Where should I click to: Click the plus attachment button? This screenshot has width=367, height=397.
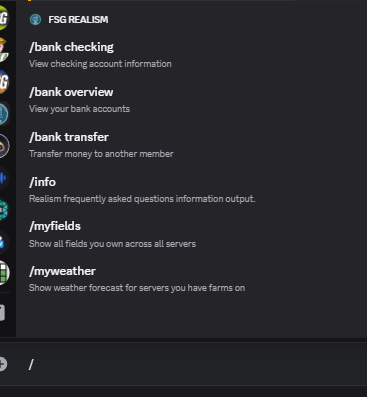tap(3, 364)
